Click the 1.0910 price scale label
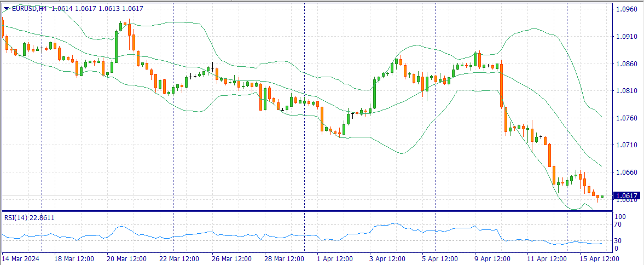This screenshot has height=265, width=644. 626,37
